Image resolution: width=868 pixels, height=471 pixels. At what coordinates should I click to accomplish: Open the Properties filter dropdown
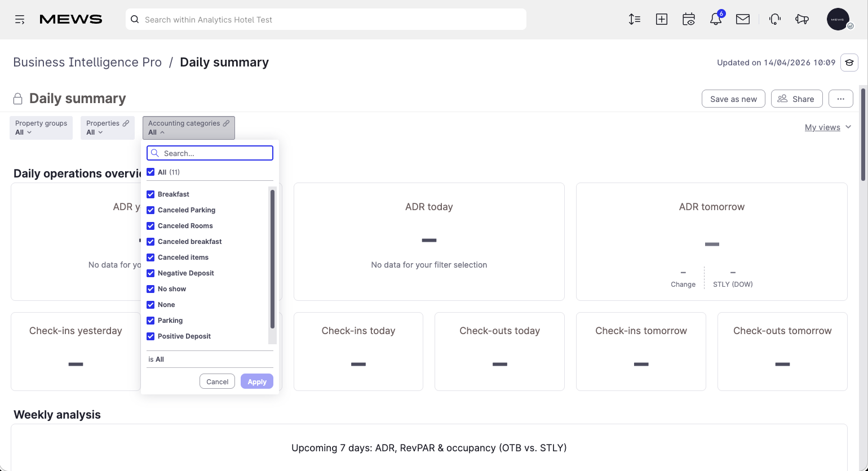tap(108, 128)
